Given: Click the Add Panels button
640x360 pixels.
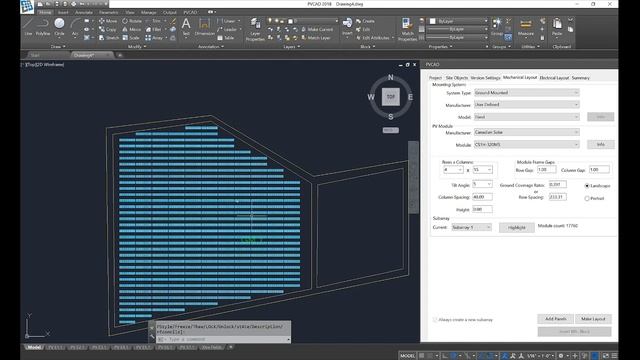Looking at the screenshot, I should tap(555, 319).
